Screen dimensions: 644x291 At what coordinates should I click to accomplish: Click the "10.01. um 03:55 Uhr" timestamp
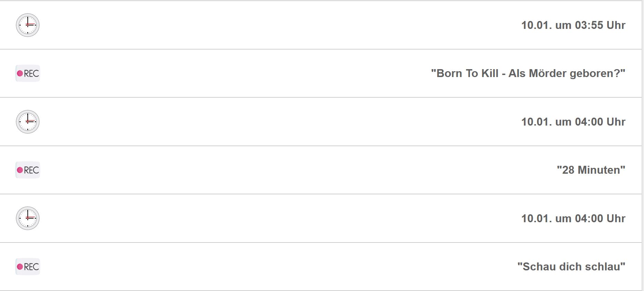coord(573,25)
